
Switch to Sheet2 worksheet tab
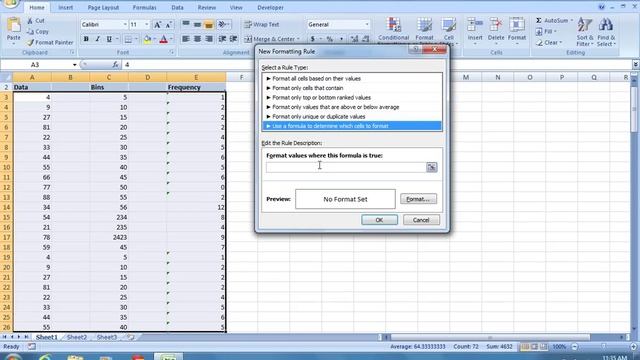pyautogui.click(x=77, y=337)
